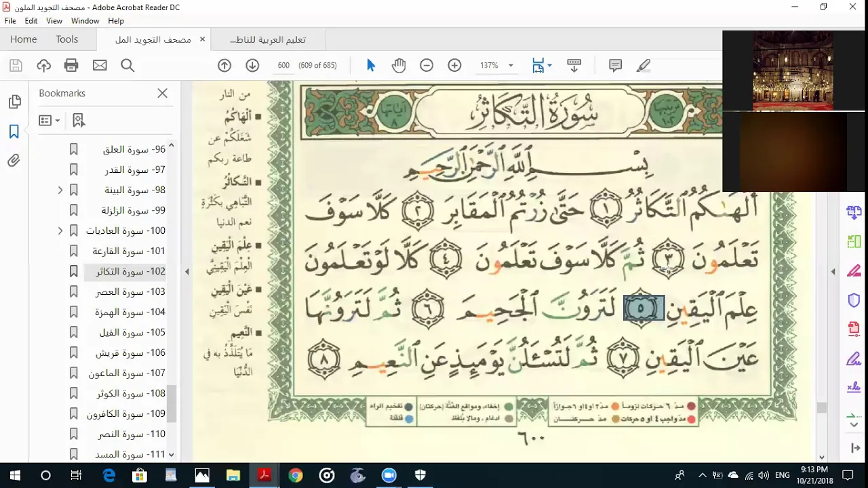Send file by email envelope icon
The image size is (868, 488).
pos(100,65)
